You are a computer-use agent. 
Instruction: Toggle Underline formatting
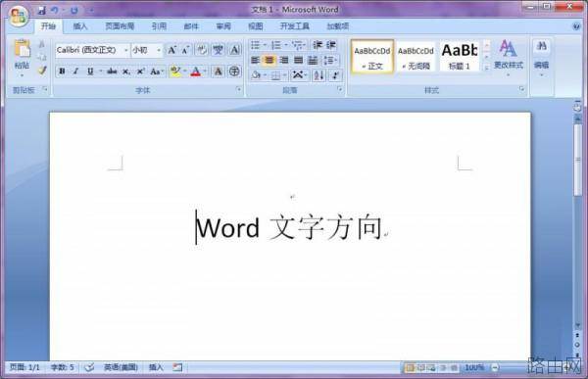[x=90, y=71]
